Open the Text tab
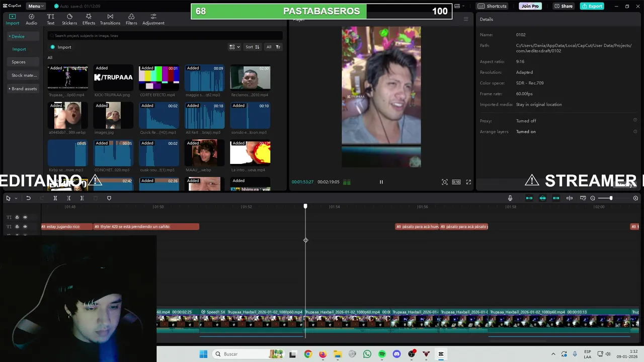Viewport: 644px width, 362px height. (x=50, y=20)
